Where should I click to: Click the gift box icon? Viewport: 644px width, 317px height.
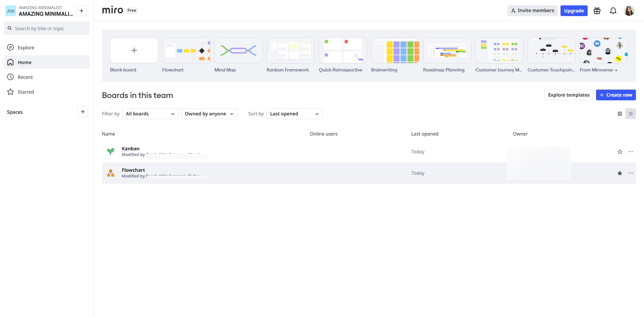597,11
